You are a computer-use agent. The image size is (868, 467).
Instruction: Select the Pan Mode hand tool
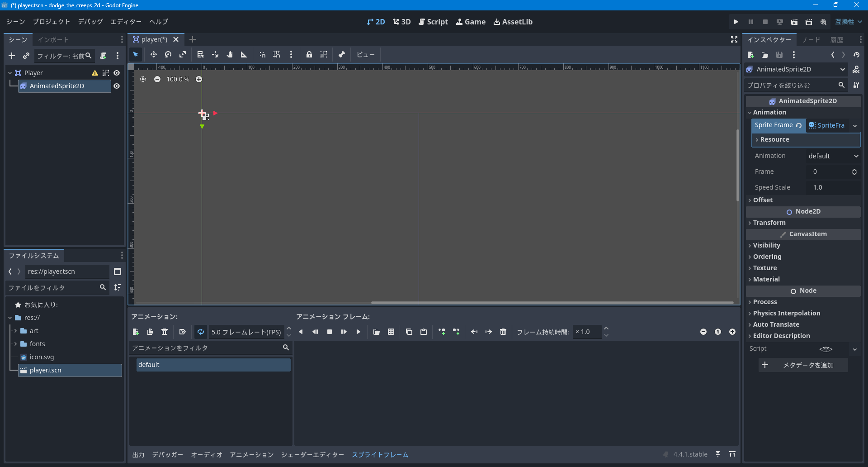pyautogui.click(x=230, y=55)
